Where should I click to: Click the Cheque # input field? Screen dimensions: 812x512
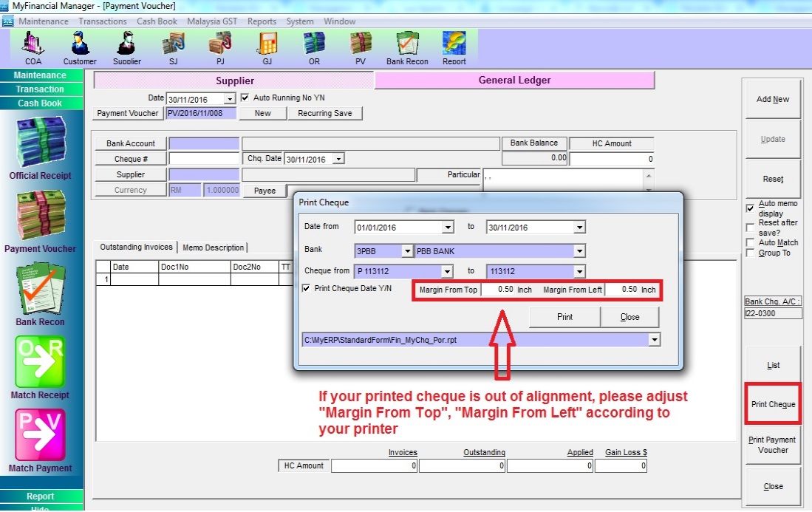click(204, 159)
